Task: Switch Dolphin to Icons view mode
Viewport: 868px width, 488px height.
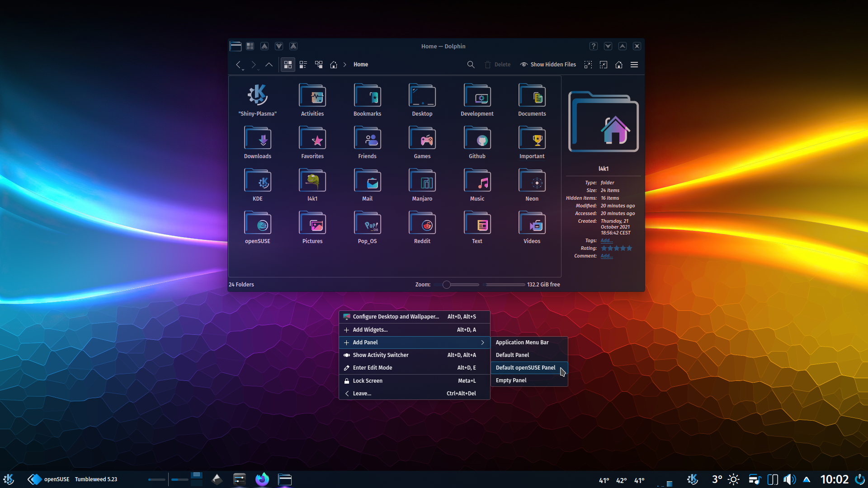Action: pos(288,65)
